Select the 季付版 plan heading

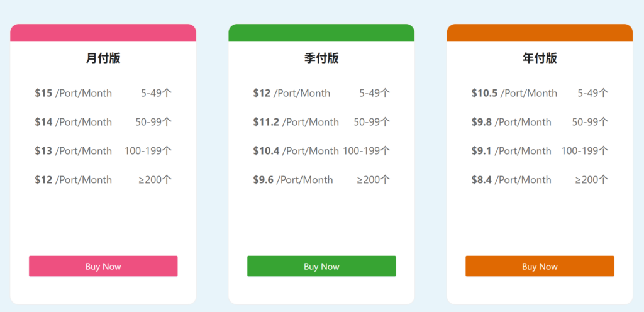(x=321, y=58)
